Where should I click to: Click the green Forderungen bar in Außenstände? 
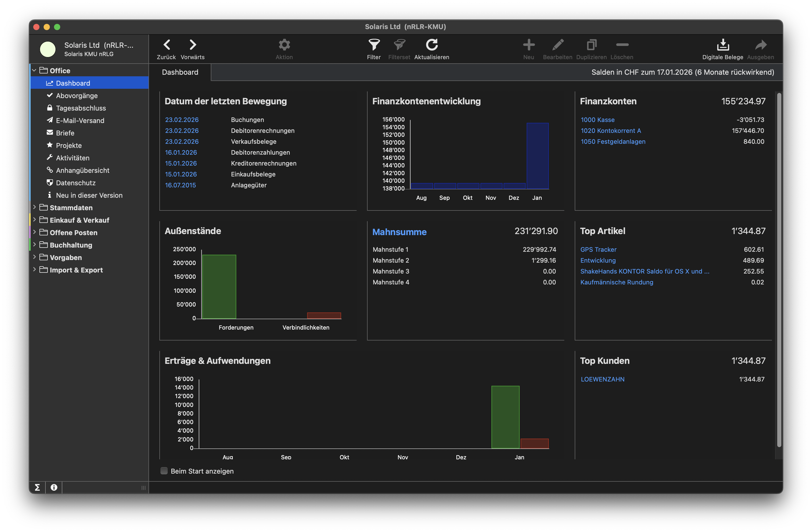[219, 287]
